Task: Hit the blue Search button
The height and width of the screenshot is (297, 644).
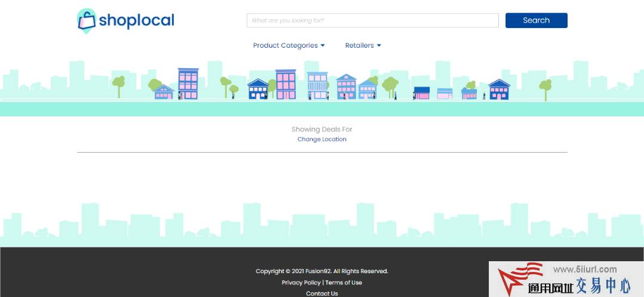Action: (x=536, y=20)
